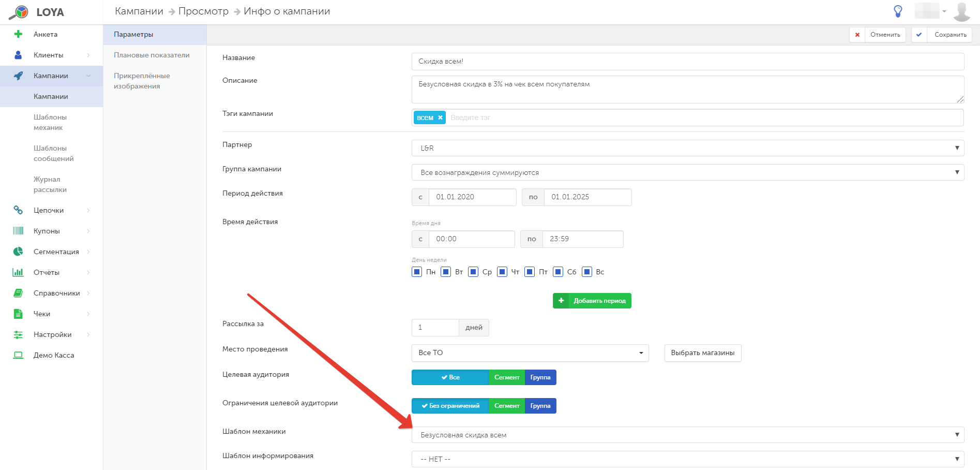The image size is (980, 470).
Task: Click the Описание text area
Action: 688,90
